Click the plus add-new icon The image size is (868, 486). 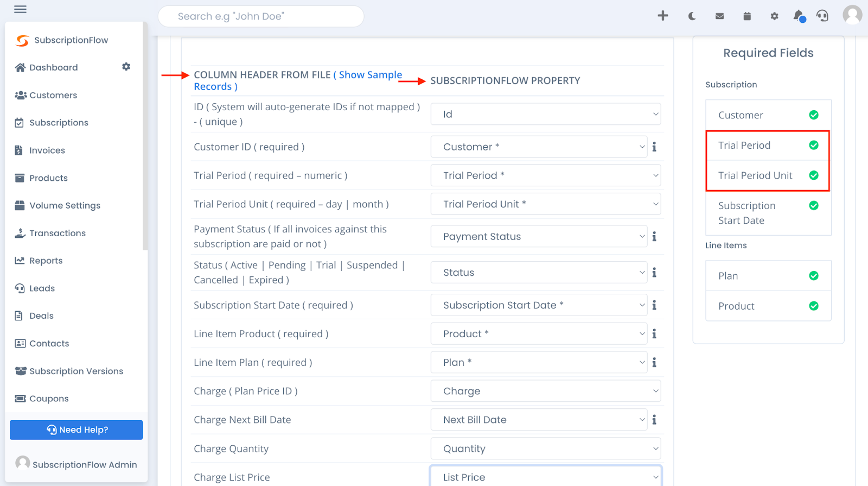coord(662,16)
